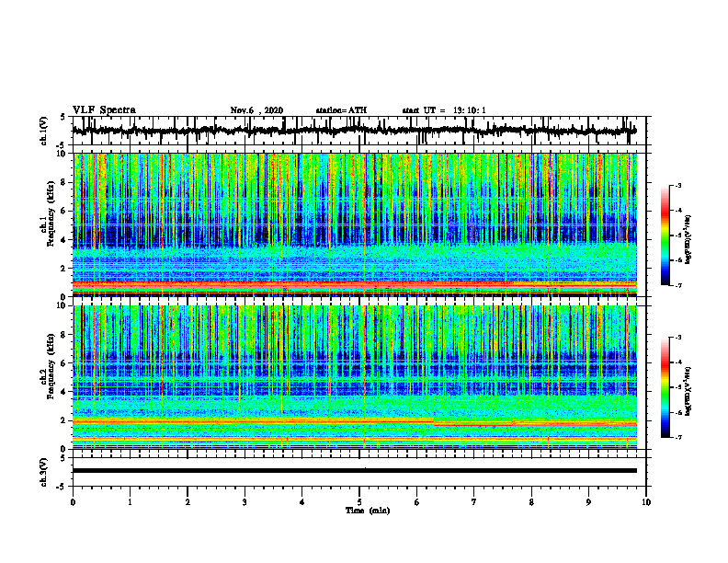The width and height of the screenshot is (728, 563).
Task: Click the 'VLF Spectra' plot title
Action: tap(104, 110)
